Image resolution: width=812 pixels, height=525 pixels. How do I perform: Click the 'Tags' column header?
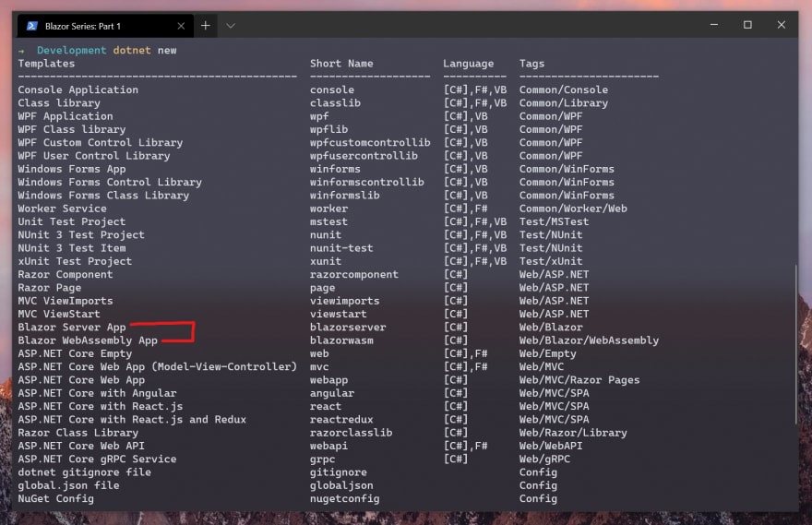coord(531,64)
